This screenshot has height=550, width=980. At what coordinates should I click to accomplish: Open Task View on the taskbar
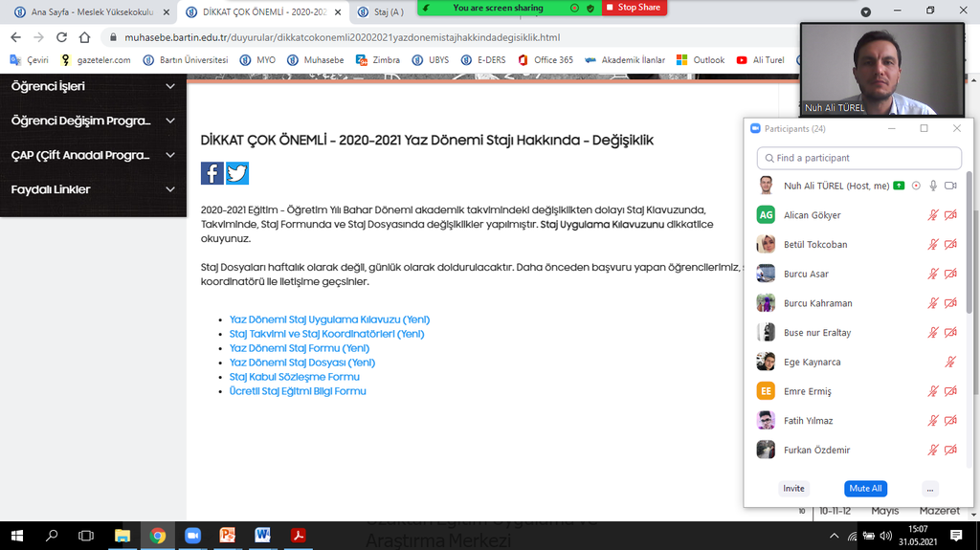(86, 536)
